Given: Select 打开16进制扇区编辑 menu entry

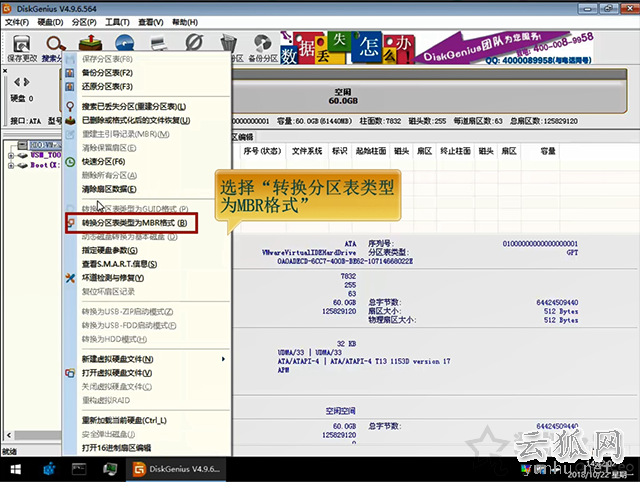Looking at the screenshot, I should point(116,448).
